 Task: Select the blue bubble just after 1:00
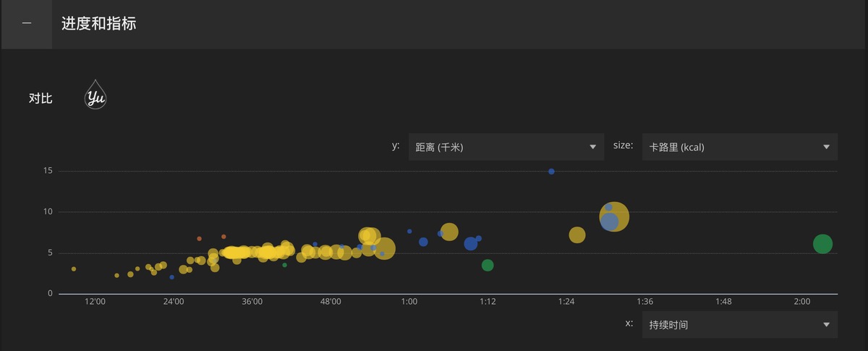tap(423, 242)
